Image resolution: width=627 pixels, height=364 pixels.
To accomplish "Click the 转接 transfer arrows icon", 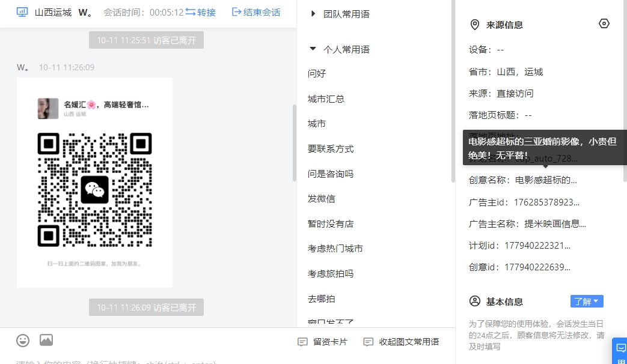I will click(x=191, y=12).
